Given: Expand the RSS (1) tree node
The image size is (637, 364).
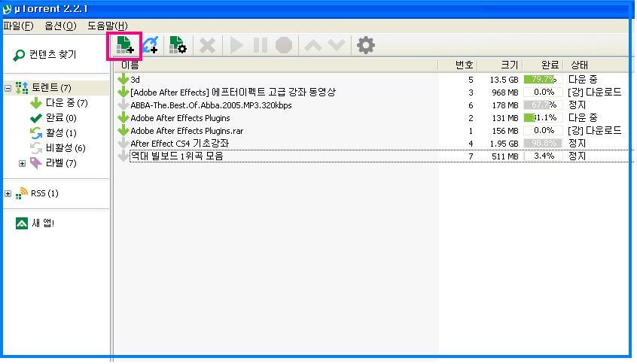Looking at the screenshot, I should 8,193.
